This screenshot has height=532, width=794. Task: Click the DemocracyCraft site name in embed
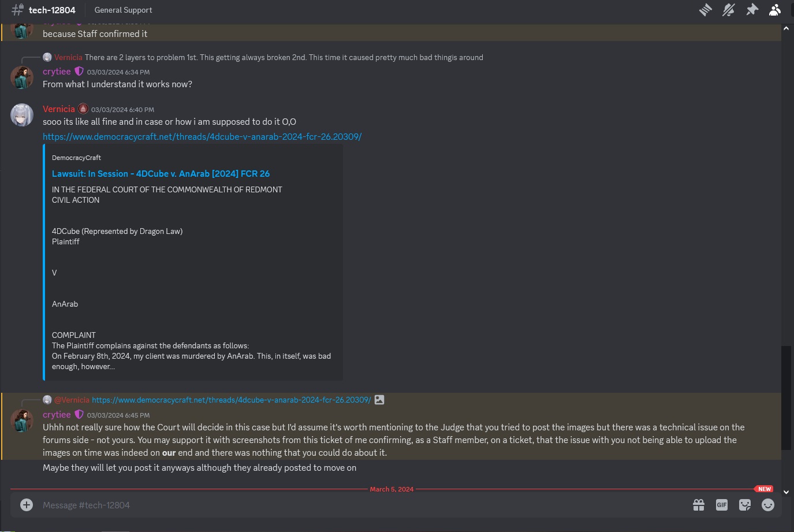76,158
